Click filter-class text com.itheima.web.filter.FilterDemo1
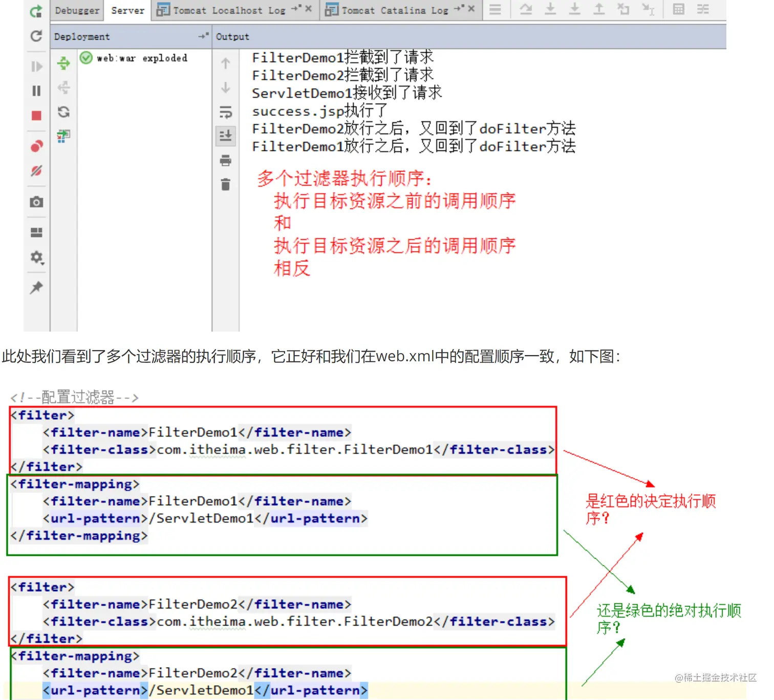Viewport: 774px width, 700px height. (295, 450)
